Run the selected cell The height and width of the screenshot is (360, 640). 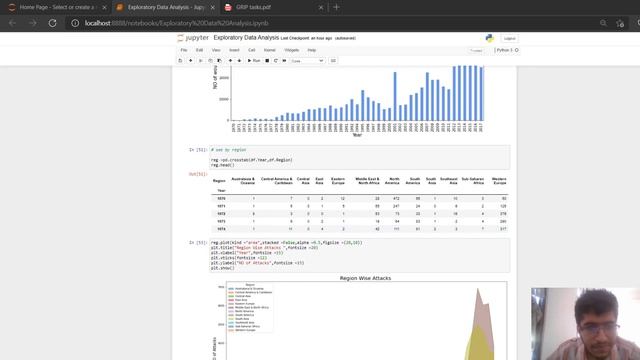pyautogui.click(x=253, y=60)
